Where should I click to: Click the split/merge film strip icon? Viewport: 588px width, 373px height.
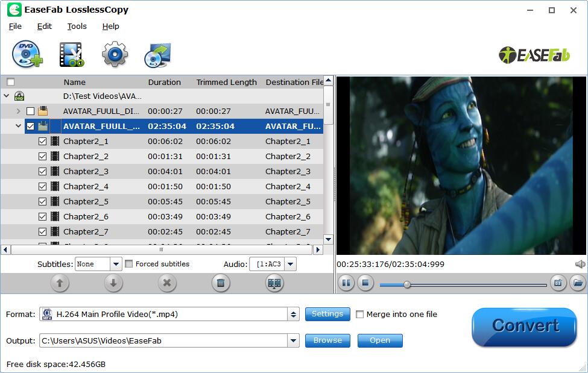[x=274, y=283]
